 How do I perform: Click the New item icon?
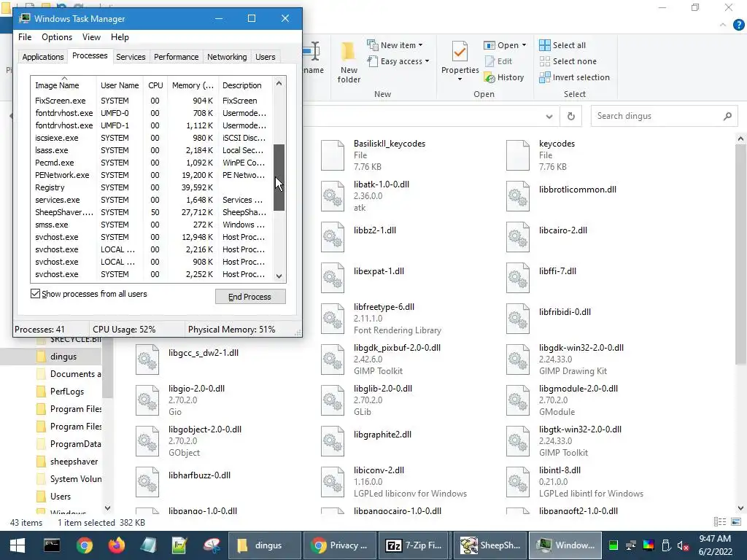(373, 44)
